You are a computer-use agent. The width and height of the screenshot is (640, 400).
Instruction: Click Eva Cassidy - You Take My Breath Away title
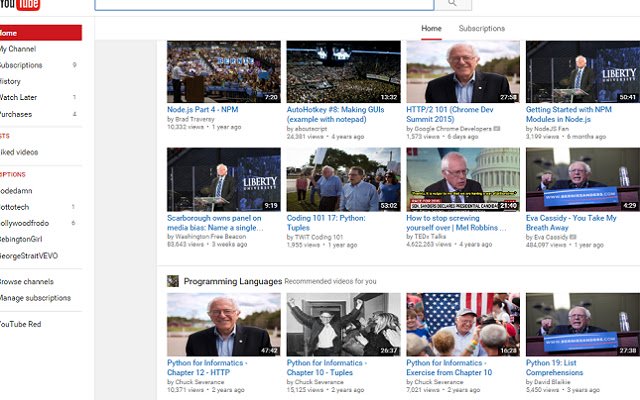point(571,223)
